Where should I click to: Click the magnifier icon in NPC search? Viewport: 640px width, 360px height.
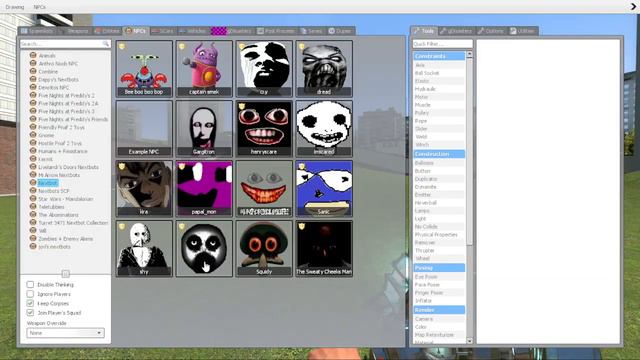106,44
